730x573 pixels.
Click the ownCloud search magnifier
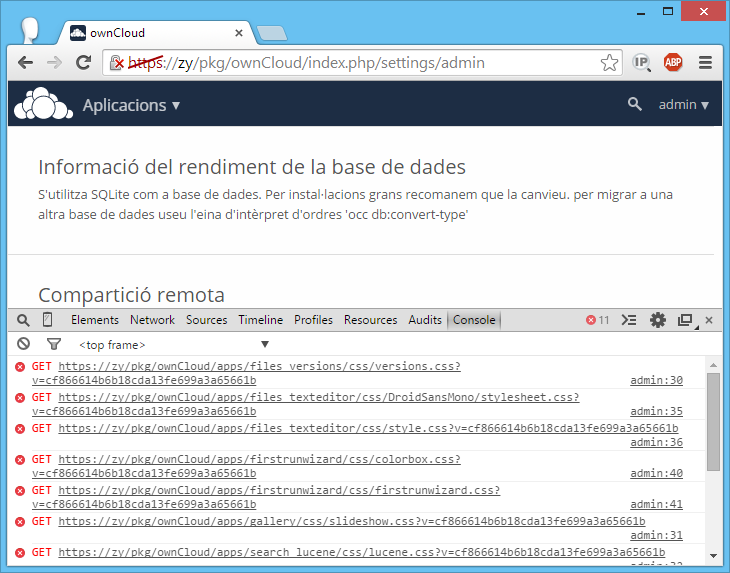(x=634, y=104)
